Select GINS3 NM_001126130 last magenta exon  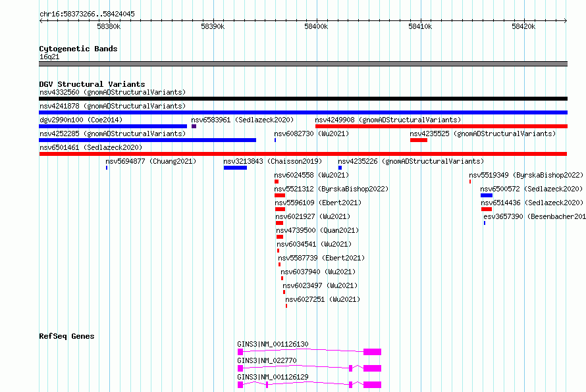372,352
